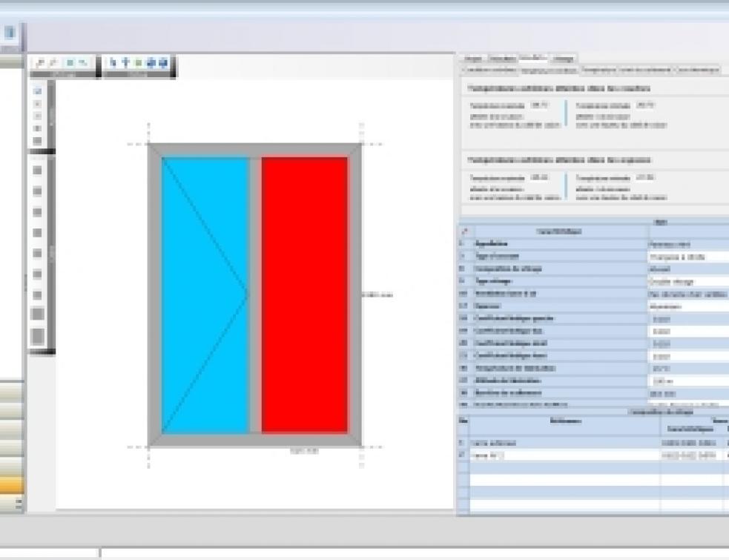Open the 'Double vitrage' value cell
729x560 pixels.
pyautogui.click(x=688, y=281)
